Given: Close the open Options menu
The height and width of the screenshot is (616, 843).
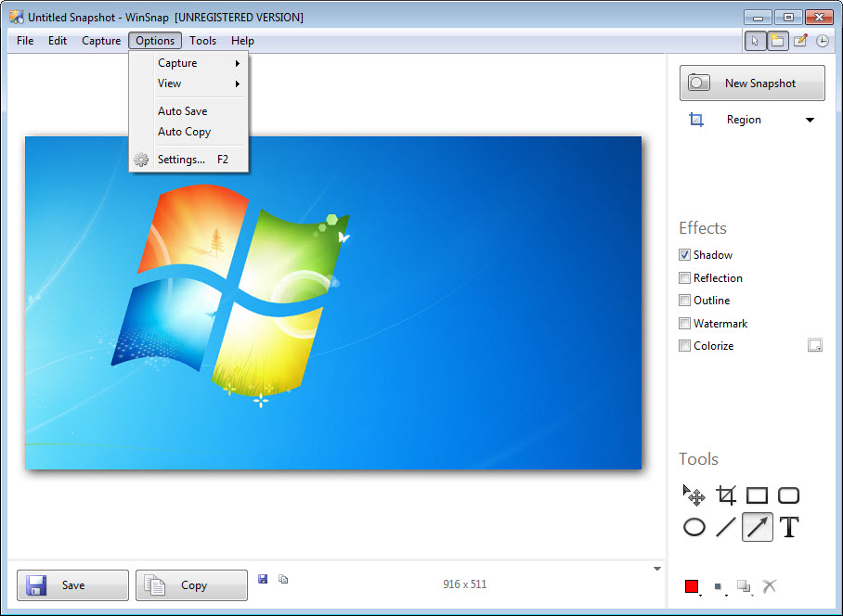Looking at the screenshot, I should [155, 41].
